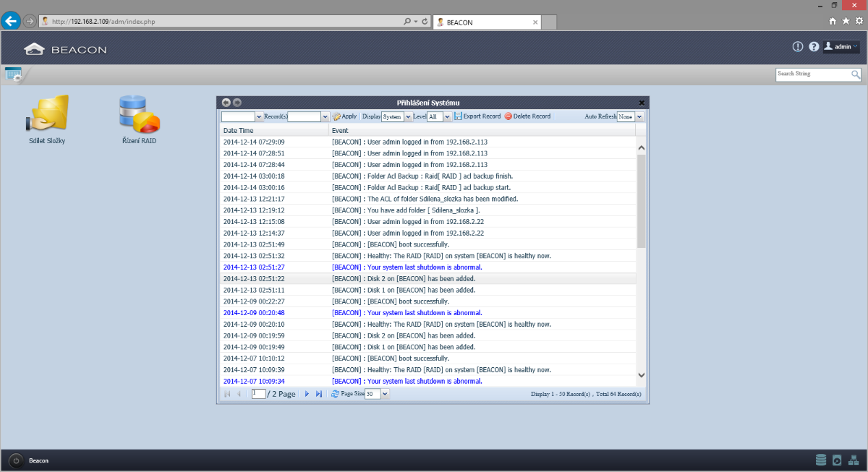The height and width of the screenshot is (472, 868).
Task: Click the network status icon in bottom bar
Action: [x=854, y=460]
